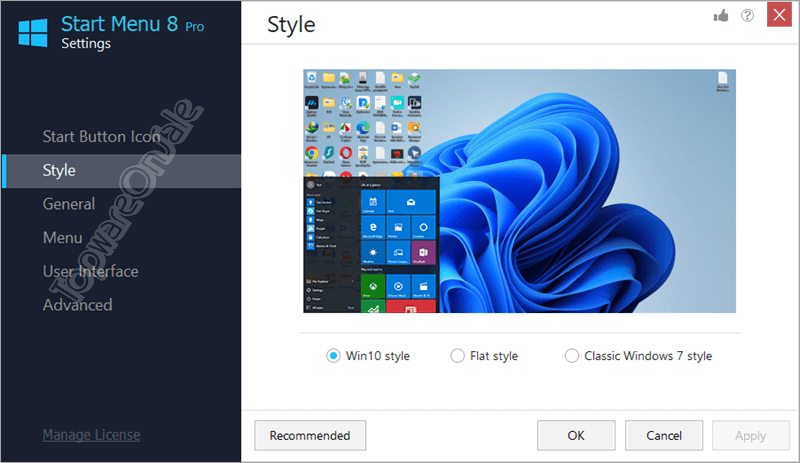The image size is (800, 463).
Task: Confirm with the OK button
Action: (576, 435)
